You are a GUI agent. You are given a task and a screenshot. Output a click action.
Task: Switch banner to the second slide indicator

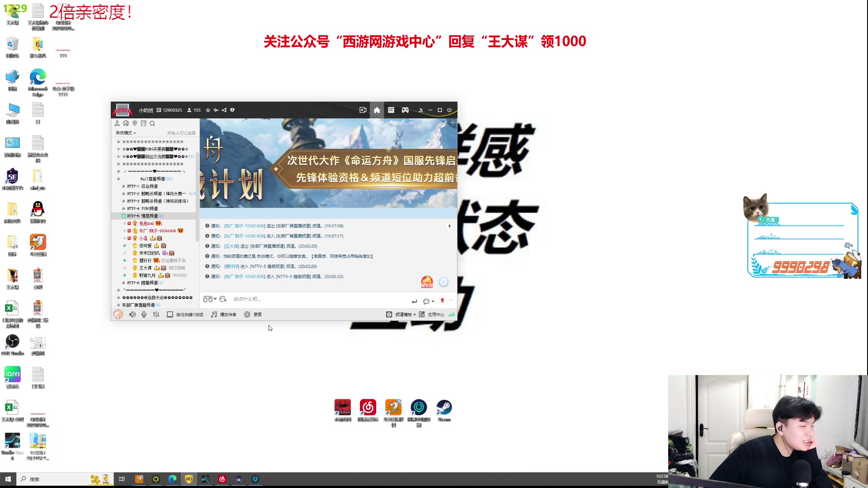[333, 205]
